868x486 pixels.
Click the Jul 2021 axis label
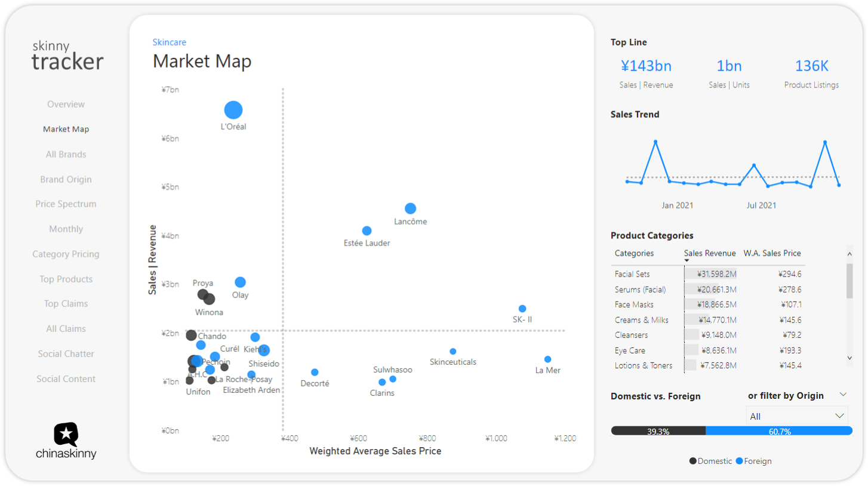(x=761, y=205)
